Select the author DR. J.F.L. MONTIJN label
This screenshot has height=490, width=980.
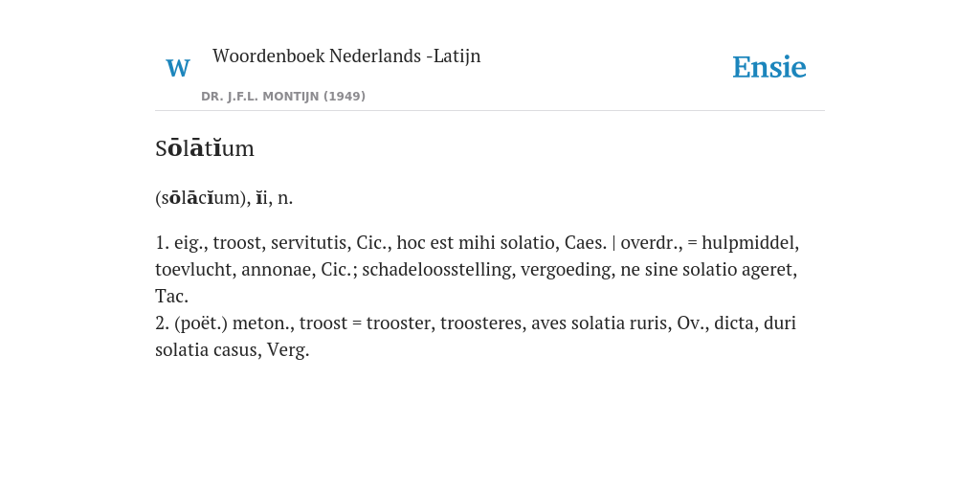pos(260,97)
